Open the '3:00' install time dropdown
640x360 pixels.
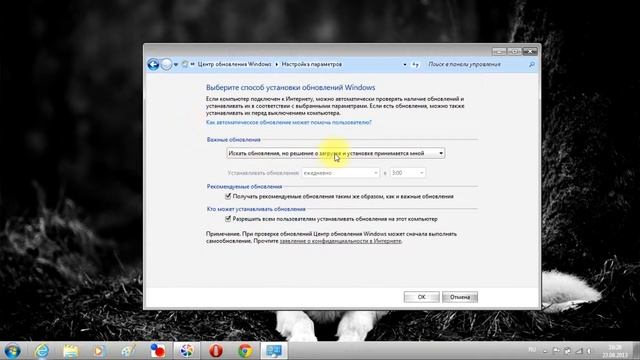point(407,173)
